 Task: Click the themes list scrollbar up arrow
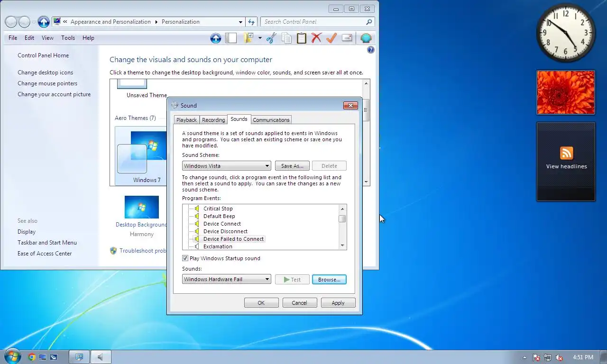tap(366, 83)
